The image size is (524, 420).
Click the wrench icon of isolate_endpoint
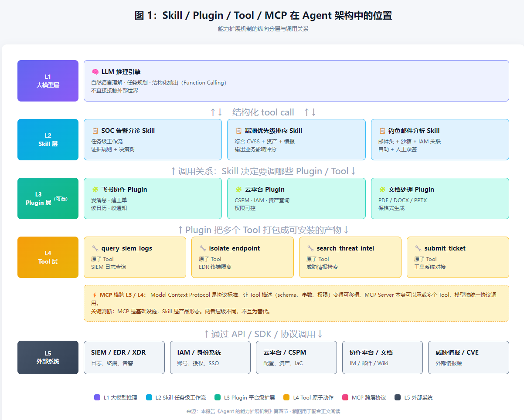click(203, 248)
